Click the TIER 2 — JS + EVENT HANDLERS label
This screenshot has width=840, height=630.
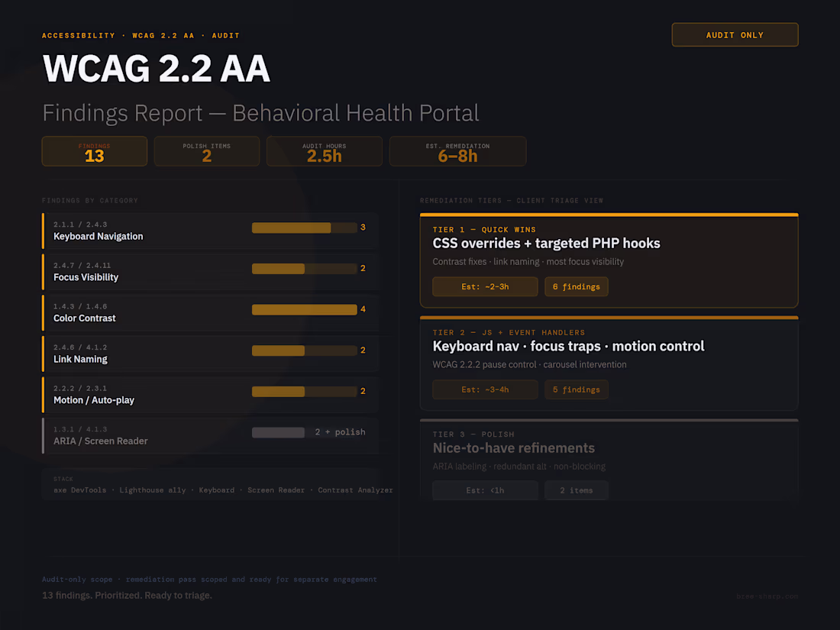click(x=509, y=332)
